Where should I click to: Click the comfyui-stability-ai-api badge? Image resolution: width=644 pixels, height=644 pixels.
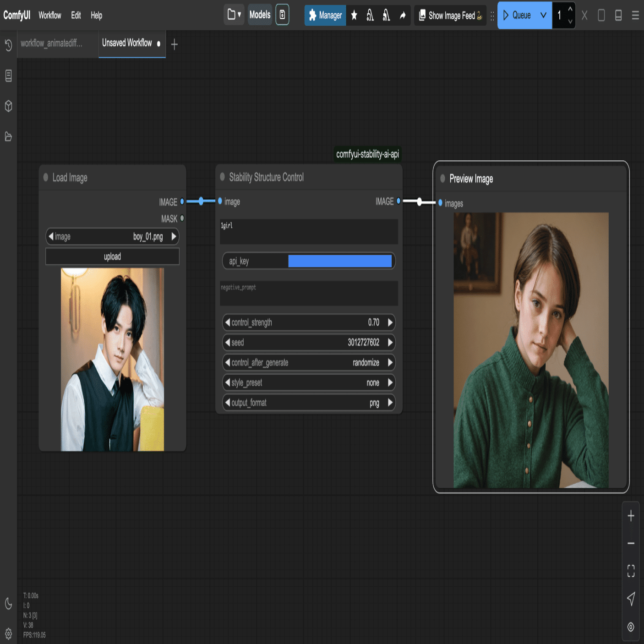(367, 154)
